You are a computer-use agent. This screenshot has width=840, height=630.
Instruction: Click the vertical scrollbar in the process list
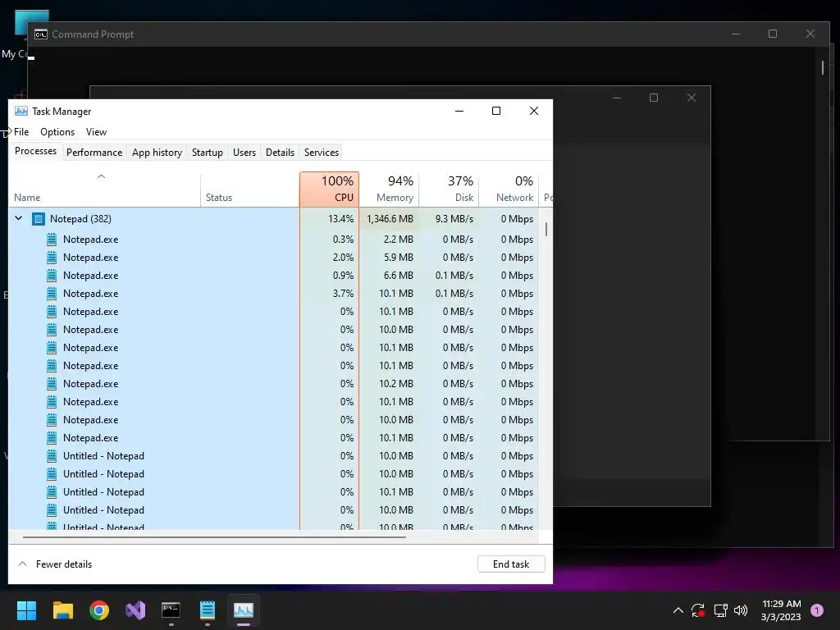pyautogui.click(x=546, y=230)
